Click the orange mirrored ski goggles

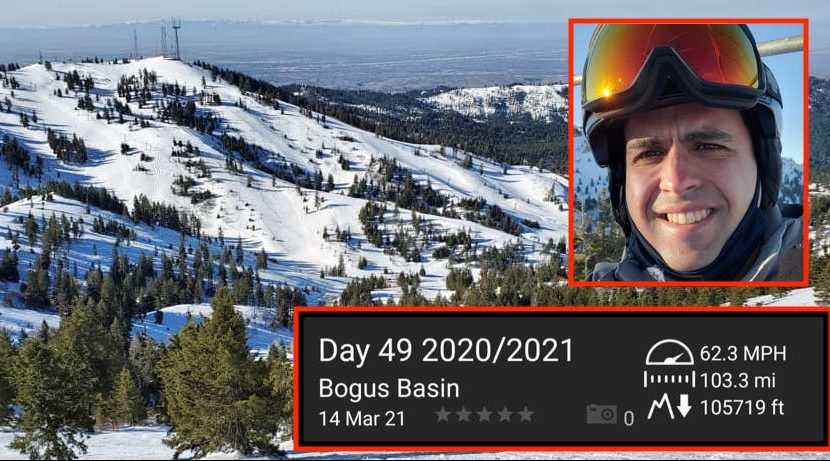pyautogui.click(x=673, y=59)
